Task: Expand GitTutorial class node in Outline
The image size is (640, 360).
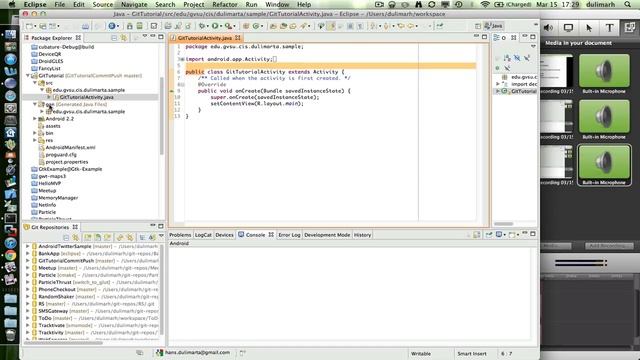Action: pyautogui.click(x=498, y=91)
